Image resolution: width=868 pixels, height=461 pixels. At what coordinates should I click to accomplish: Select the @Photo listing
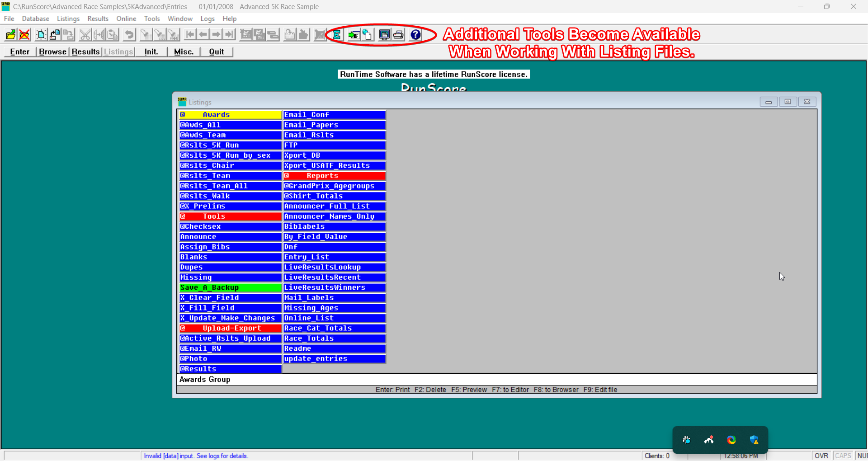pyautogui.click(x=231, y=359)
